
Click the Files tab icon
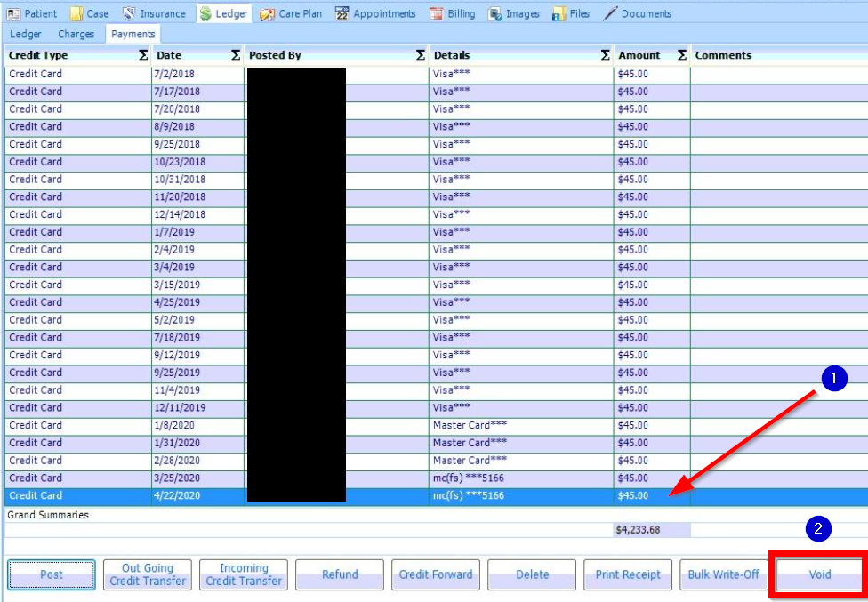pos(559,14)
